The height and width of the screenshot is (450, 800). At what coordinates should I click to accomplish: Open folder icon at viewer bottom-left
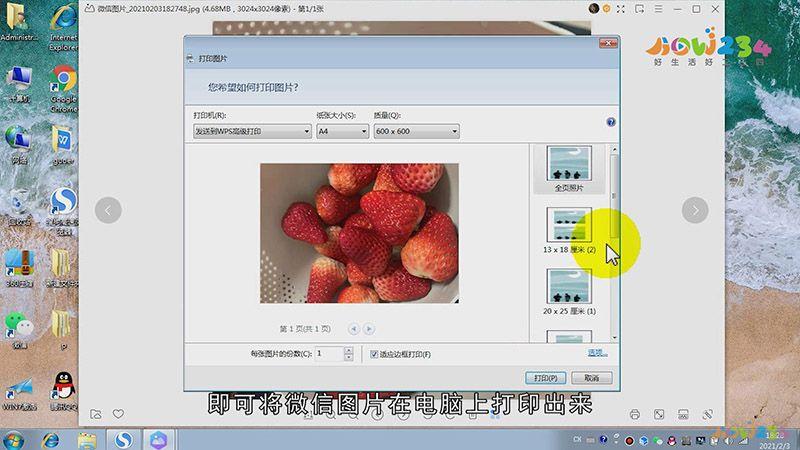point(95,414)
